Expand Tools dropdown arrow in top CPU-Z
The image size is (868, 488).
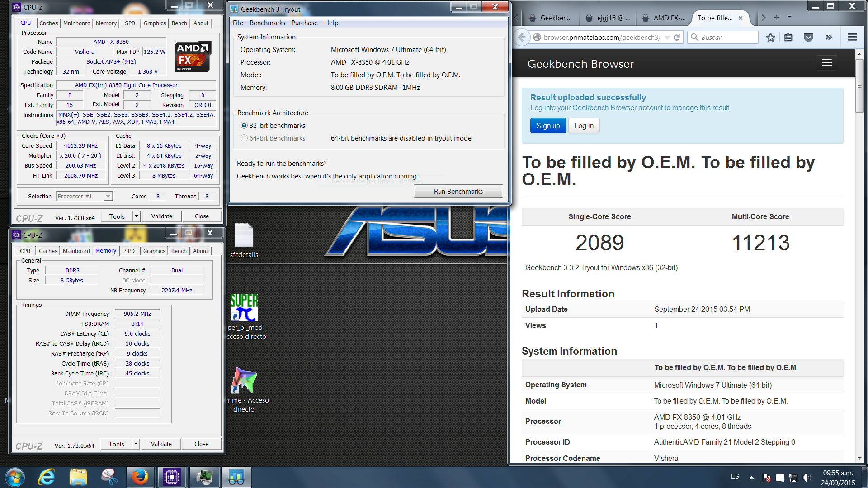[x=136, y=216]
